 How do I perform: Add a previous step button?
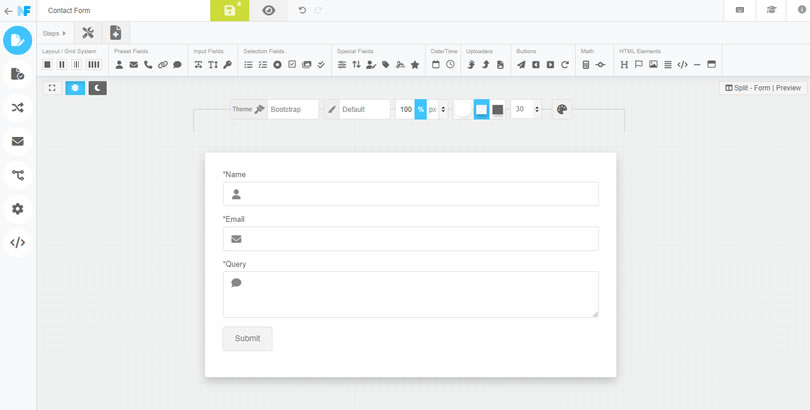tap(536, 65)
